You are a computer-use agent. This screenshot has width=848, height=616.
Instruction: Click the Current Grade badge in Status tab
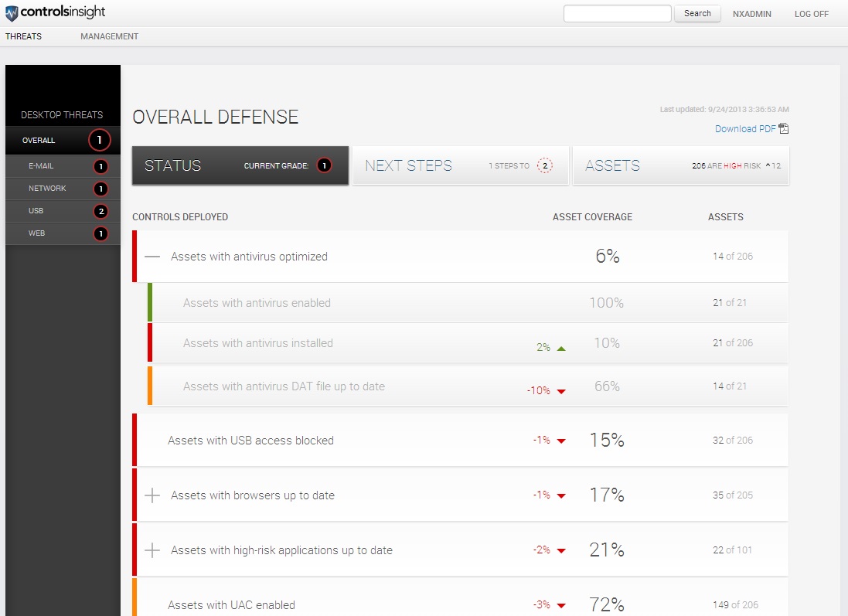point(324,165)
